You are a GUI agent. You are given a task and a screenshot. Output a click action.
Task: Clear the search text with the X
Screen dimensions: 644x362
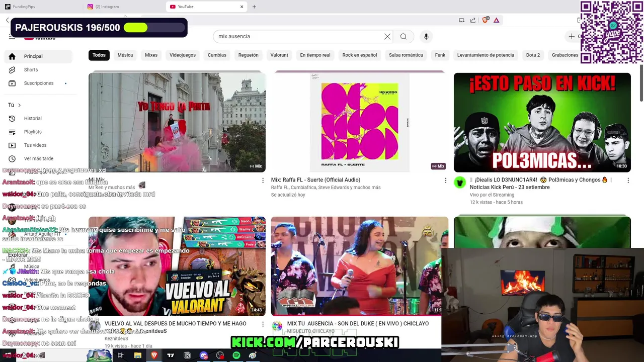[x=387, y=36]
